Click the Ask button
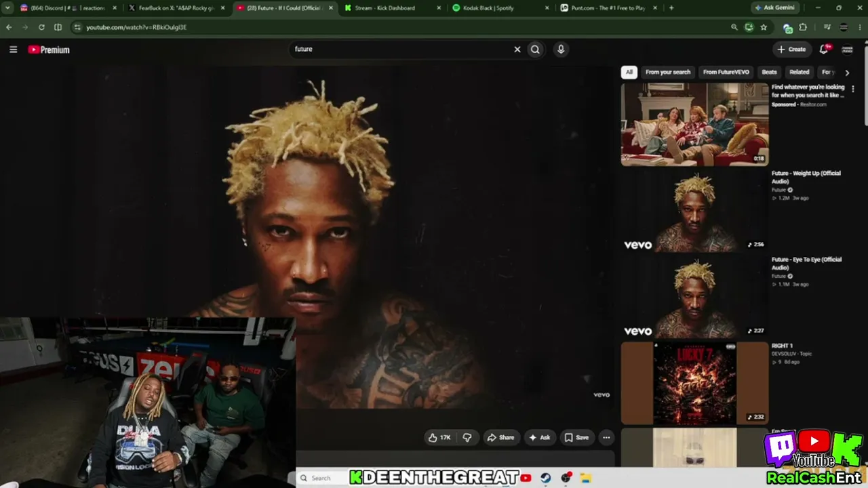Screen dimensions: 868x488 pos(539,438)
